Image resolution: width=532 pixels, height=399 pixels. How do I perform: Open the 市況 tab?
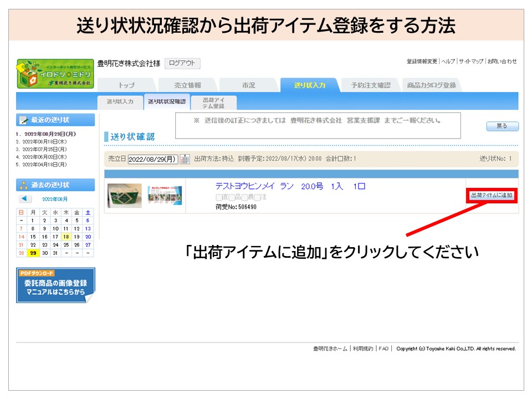[248, 85]
